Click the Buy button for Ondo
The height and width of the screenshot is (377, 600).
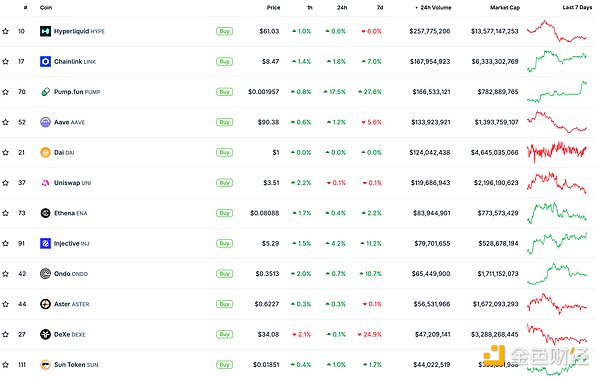pyautogui.click(x=224, y=274)
